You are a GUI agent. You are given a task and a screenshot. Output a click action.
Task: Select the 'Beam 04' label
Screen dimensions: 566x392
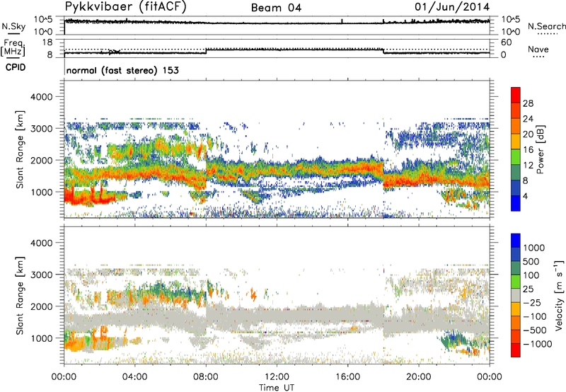tap(276, 8)
